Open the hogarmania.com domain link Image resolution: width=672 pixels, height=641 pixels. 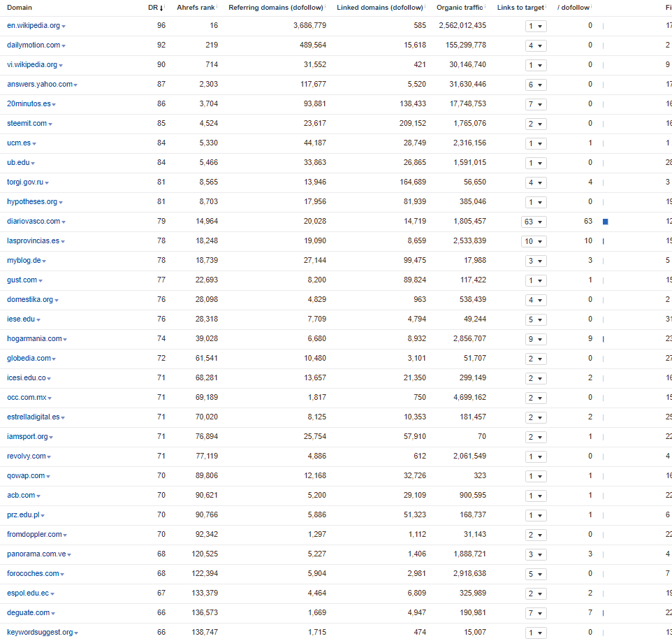[x=34, y=339]
